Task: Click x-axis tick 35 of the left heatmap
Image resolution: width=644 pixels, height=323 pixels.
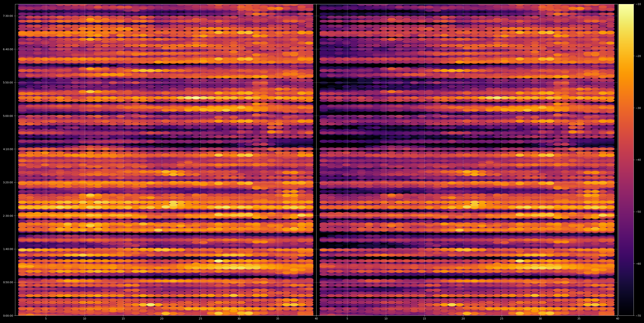Action: 278,319
